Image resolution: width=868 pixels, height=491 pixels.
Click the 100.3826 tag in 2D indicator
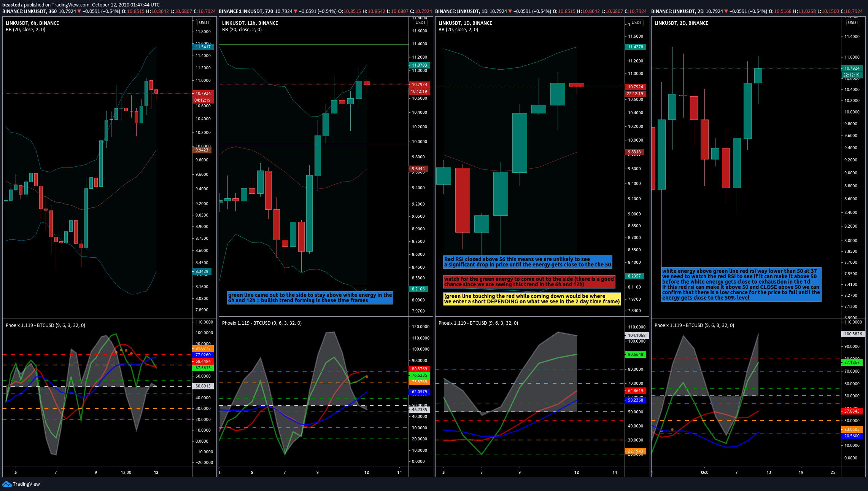[853, 334]
